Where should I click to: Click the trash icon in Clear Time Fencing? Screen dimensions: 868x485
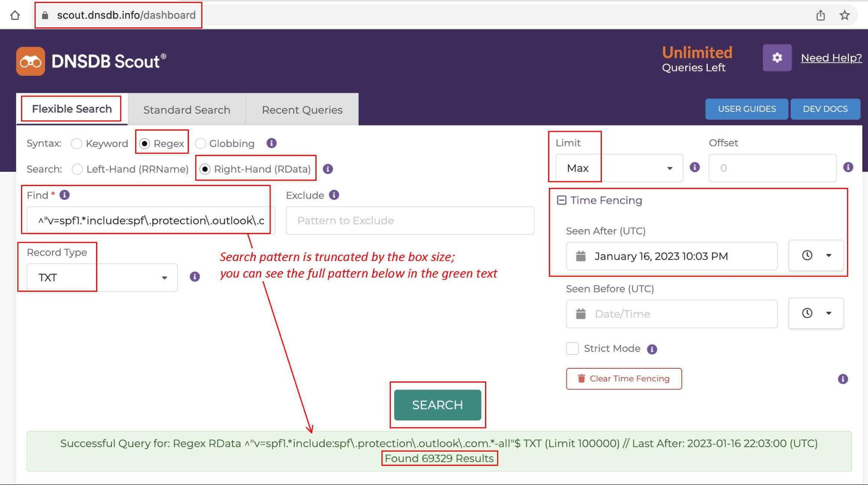pos(581,378)
